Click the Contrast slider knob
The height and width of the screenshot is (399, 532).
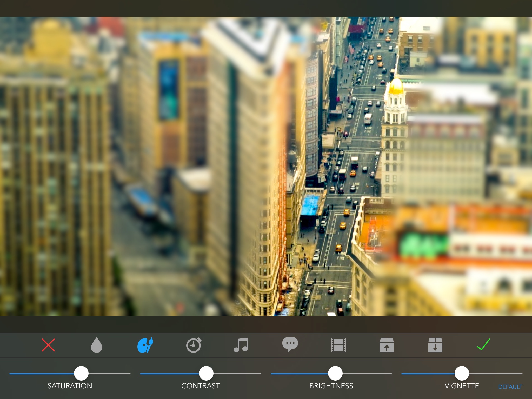tap(206, 373)
